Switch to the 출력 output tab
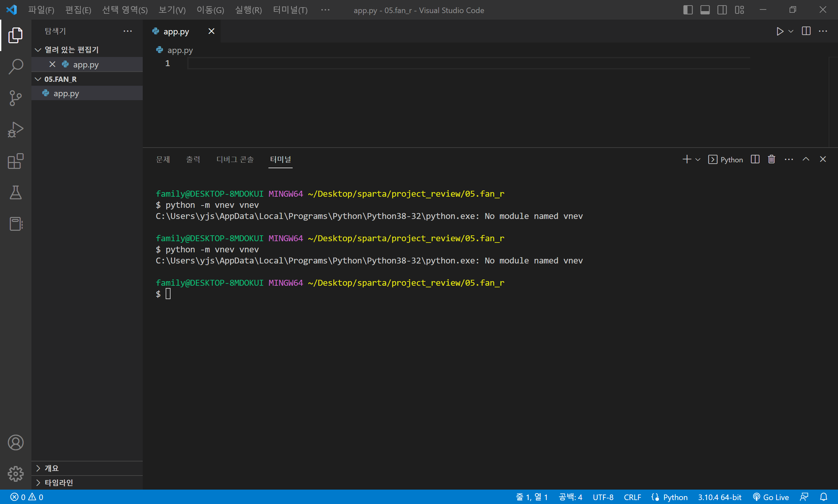 (x=193, y=159)
